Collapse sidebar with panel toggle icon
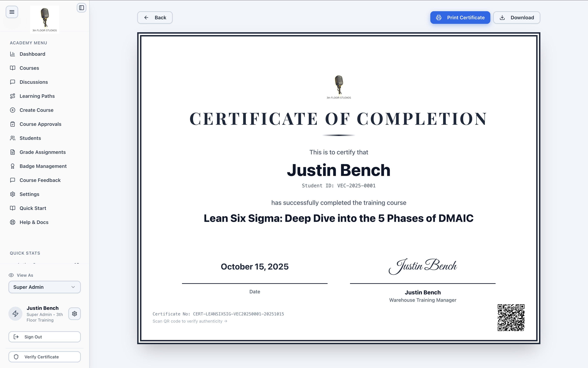This screenshot has width=588, height=368. click(82, 8)
